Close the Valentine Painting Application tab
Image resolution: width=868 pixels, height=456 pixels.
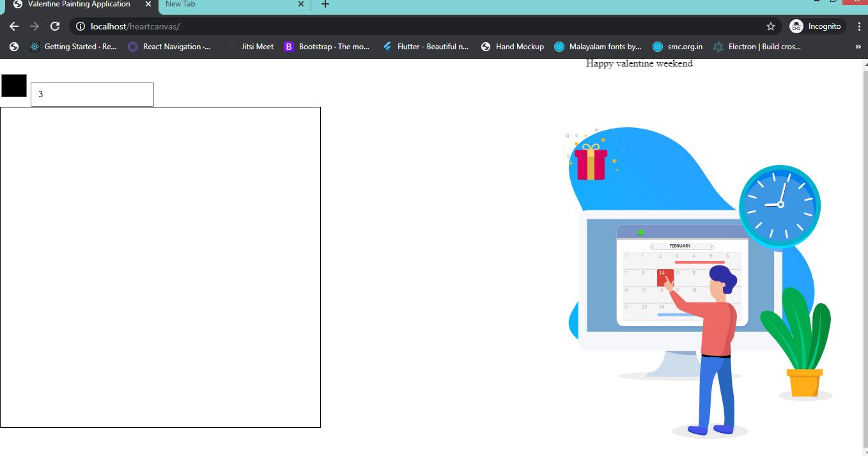[x=148, y=4]
